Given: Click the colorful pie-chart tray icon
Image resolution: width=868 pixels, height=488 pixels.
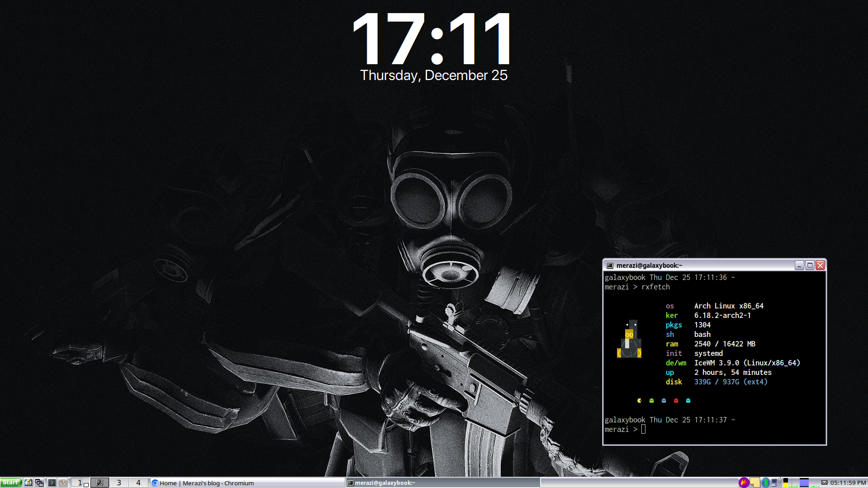Looking at the screenshot, I should pyautogui.click(x=744, y=483).
